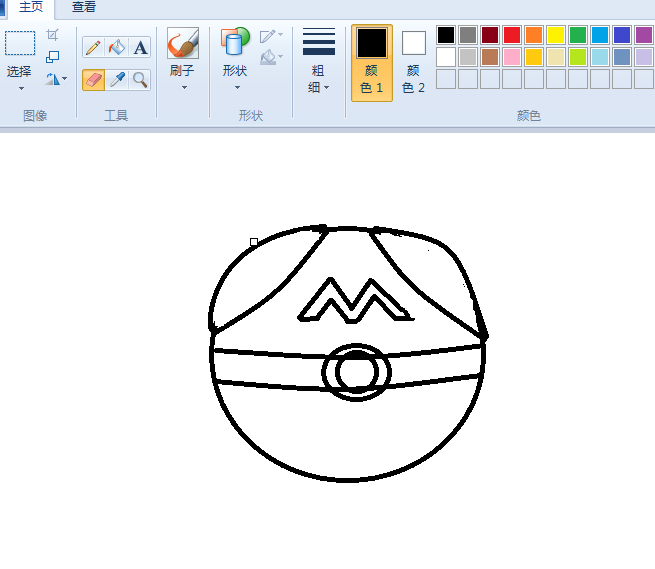Pick the red color swatch

pos(512,35)
